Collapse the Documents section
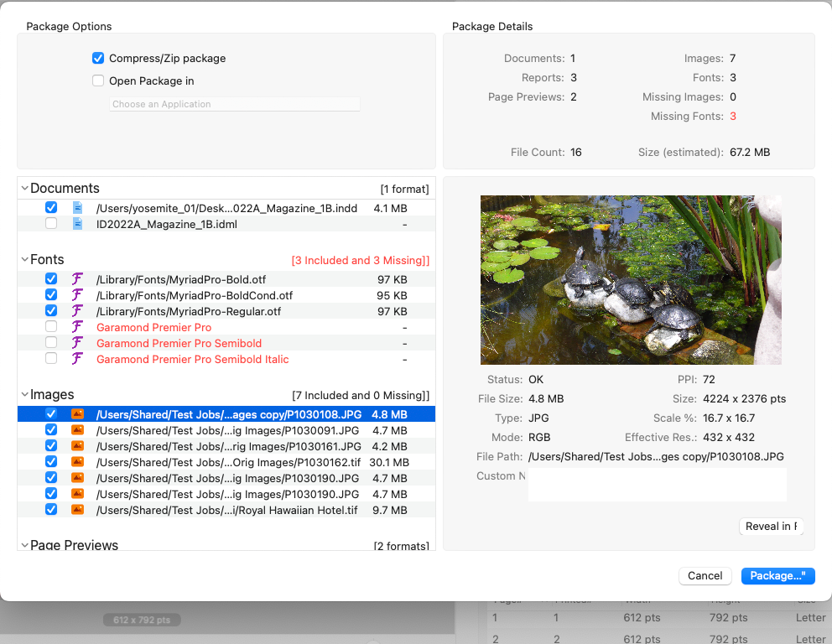The image size is (832, 644). (x=24, y=189)
